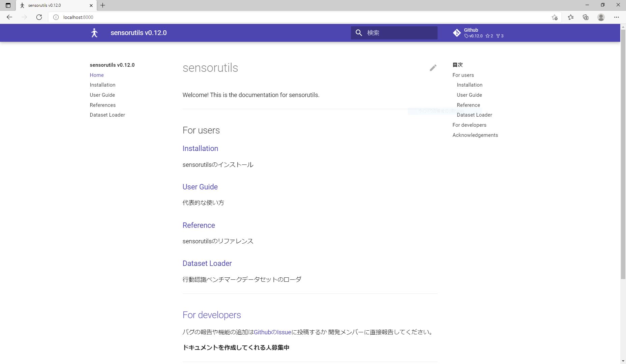626x364 pixels.
Task: Open the tab actions menu icon
Action: [x=8, y=5]
